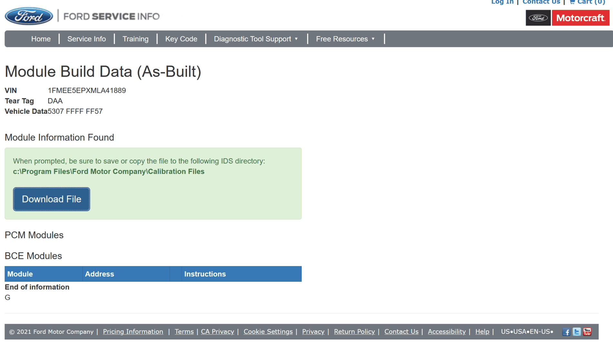Click the PCM Modules heading
The image size is (613, 364).
[34, 235]
